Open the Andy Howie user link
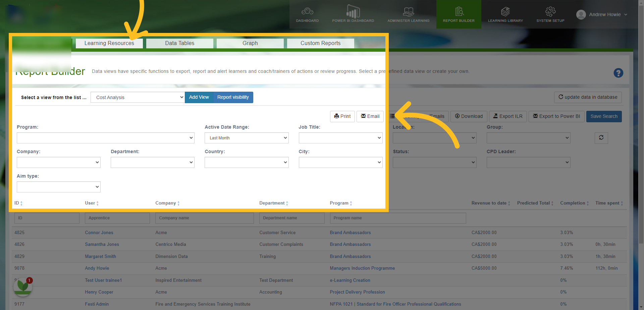 pos(97,268)
